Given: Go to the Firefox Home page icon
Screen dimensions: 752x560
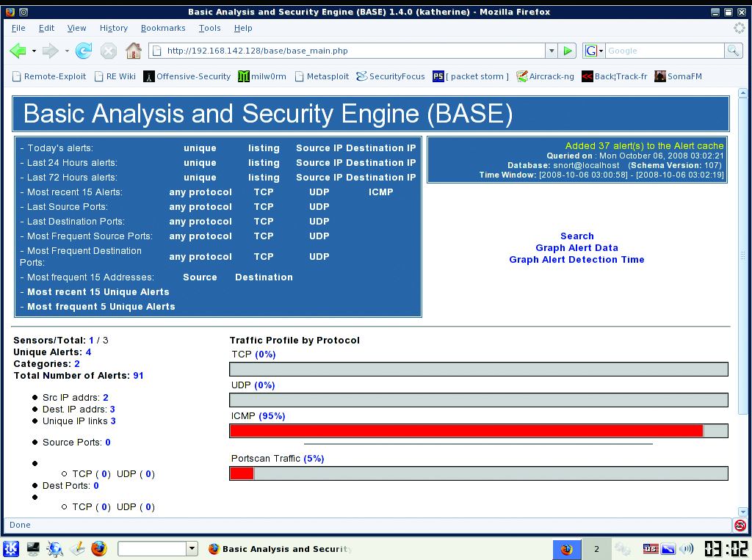Looking at the screenshot, I should (x=133, y=51).
